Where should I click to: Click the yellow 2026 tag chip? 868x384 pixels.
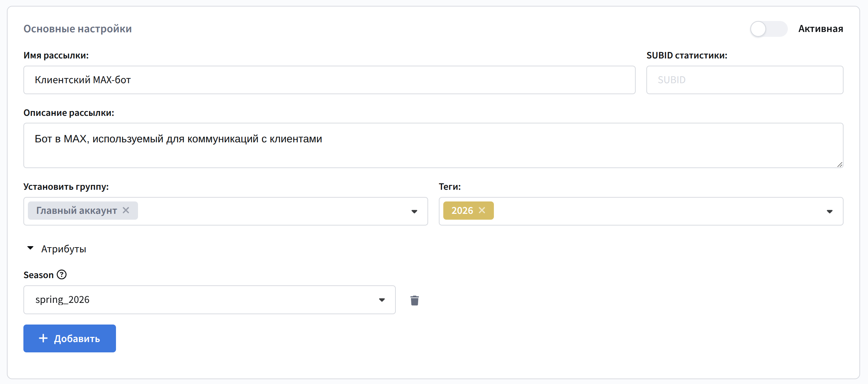[x=462, y=210]
